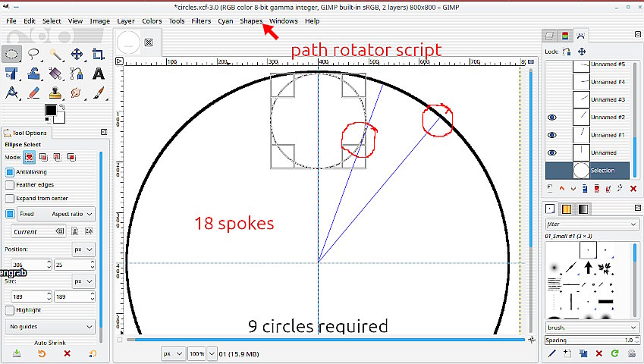Select the Unified Transform tool

coord(12,74)
